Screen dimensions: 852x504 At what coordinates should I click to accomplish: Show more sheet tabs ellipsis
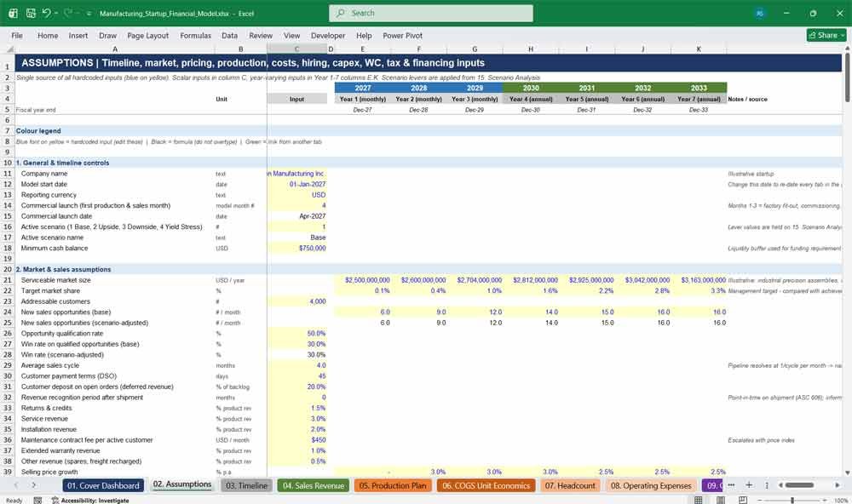coord(731,485)
